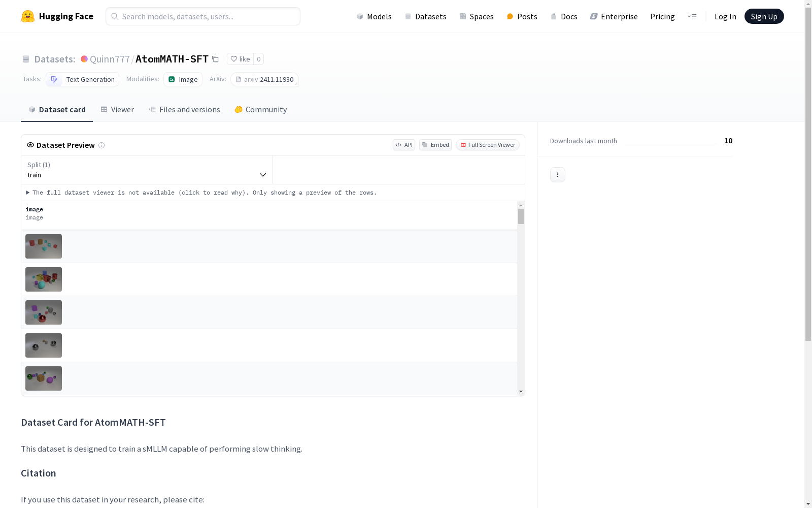812x508 pixels.
Task: Click the eye icon in Dataset Preview header
Action: pos(30,145)
